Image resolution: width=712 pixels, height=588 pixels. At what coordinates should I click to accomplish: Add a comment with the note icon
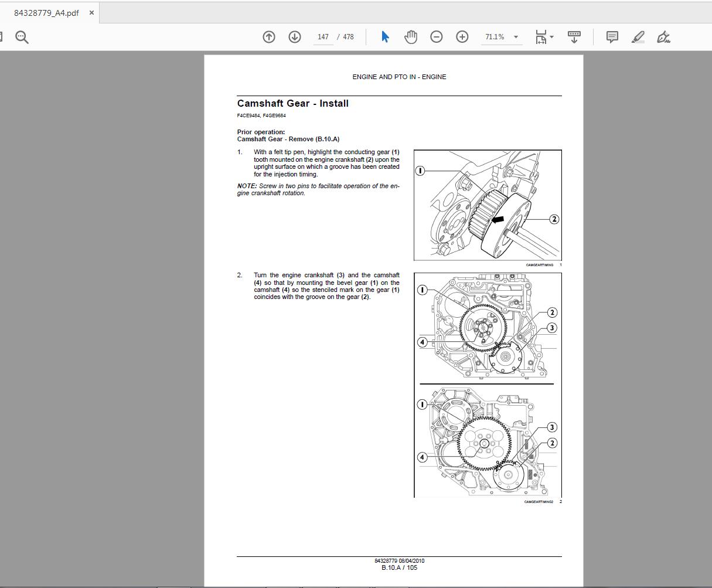click(612, 37)
